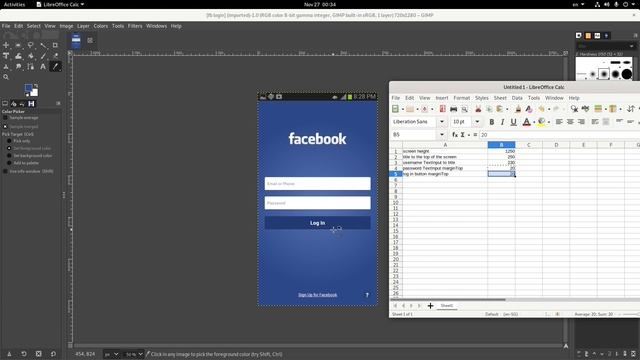Open the LibreOffice Calc app menu in top bar
This screenshot has width=640, height=360.
pyautogui.click(x=60, y=4)
